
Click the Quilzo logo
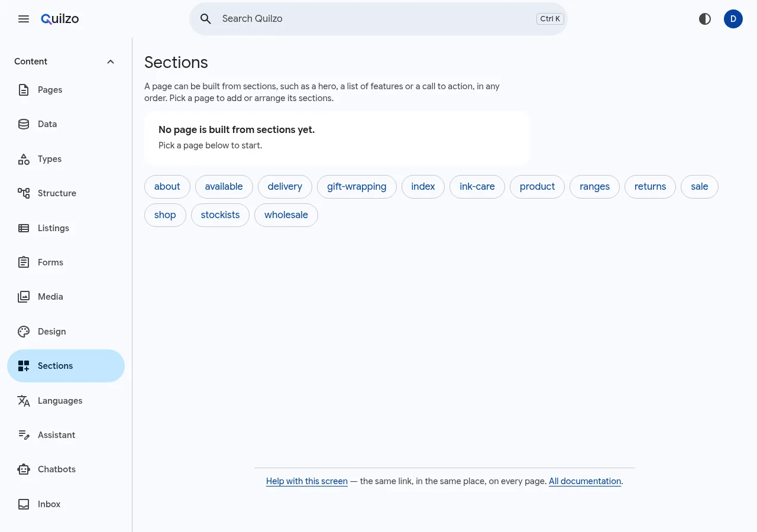[60, 19]
